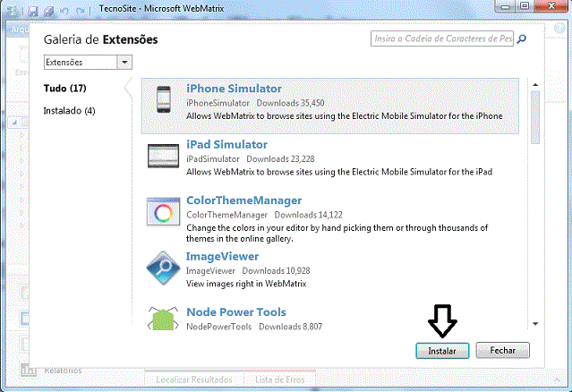Click the Redo icon in title bar
This screenshot has height=392, width=572.
pos(80,12)
